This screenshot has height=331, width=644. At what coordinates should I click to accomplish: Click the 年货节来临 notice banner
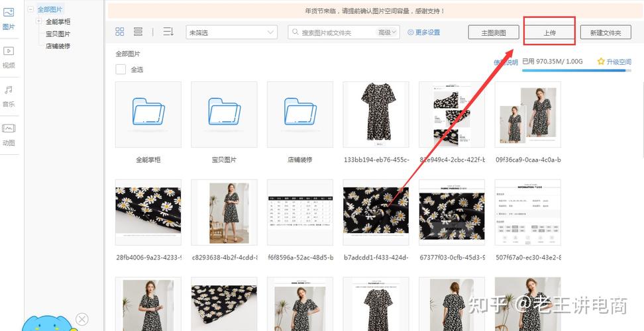pos(374,11)
